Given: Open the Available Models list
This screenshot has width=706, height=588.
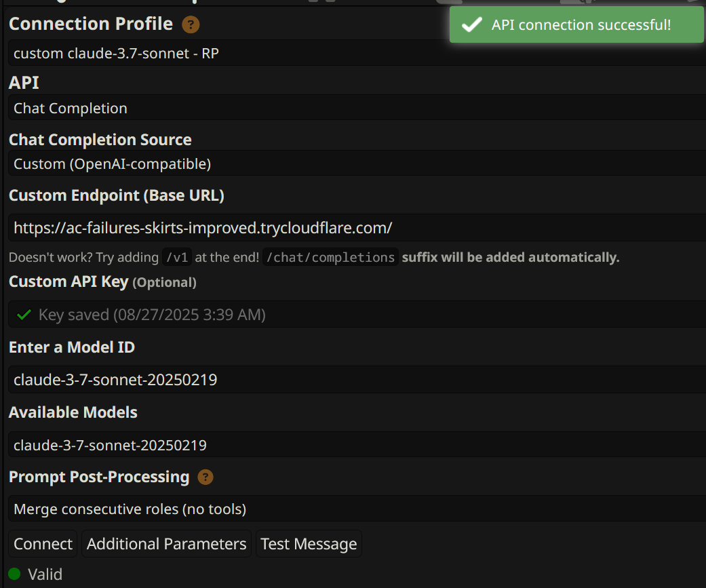Looking at the screenshot, I should pyautogui.click(x=356, y=446).
